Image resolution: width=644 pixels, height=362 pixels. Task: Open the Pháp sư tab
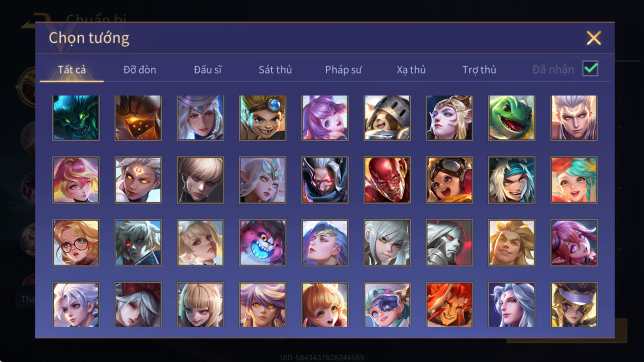point(343,70)
